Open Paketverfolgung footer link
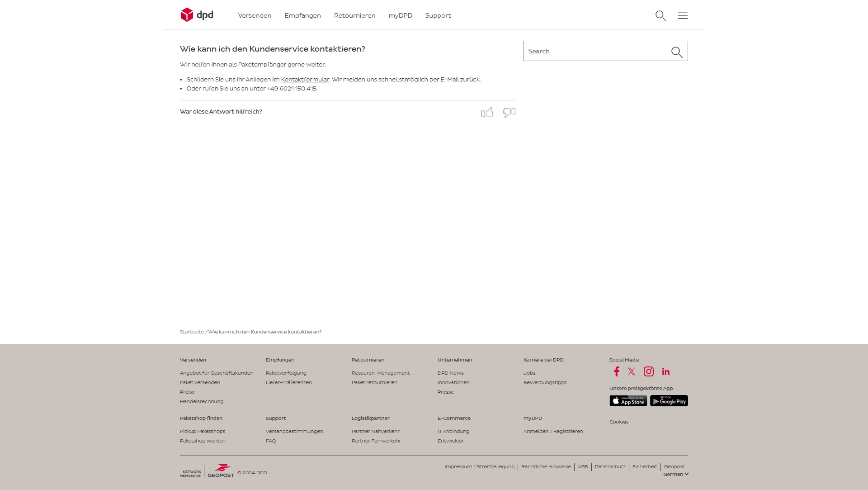 tap(286, 373)
